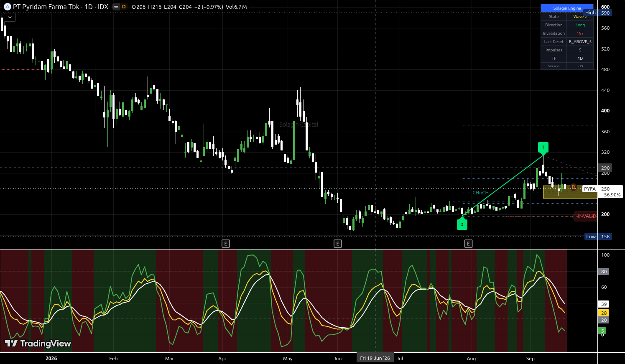The width and height of the screenshot is (625, 364).
Task: Select the Long direction value
Action: click(580, 25)
